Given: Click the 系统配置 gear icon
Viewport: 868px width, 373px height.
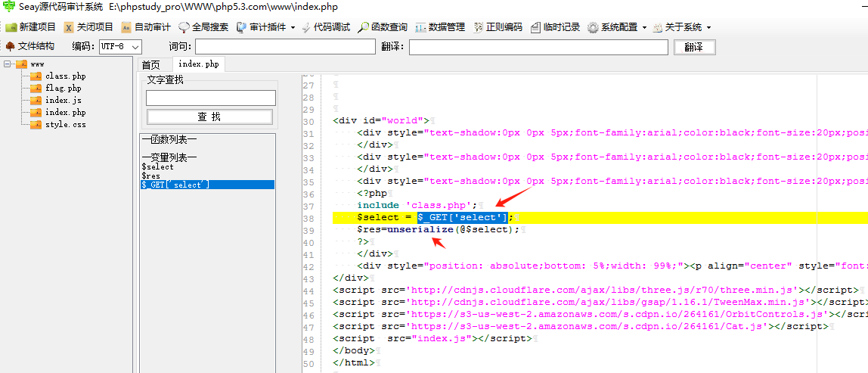Looking at the screenshot, I should (x=594, y=27).
